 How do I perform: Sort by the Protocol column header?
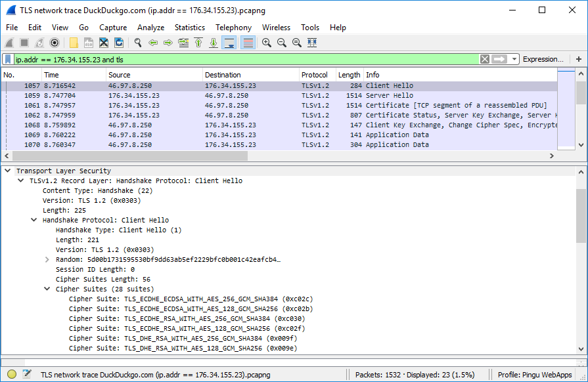tap(317, 75)
